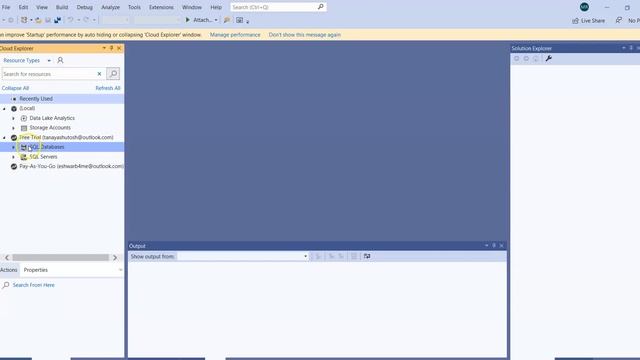Switch to the Properties tab
Image resolution: width=640 pixels, height=360 pixels.
click(36, 270)
